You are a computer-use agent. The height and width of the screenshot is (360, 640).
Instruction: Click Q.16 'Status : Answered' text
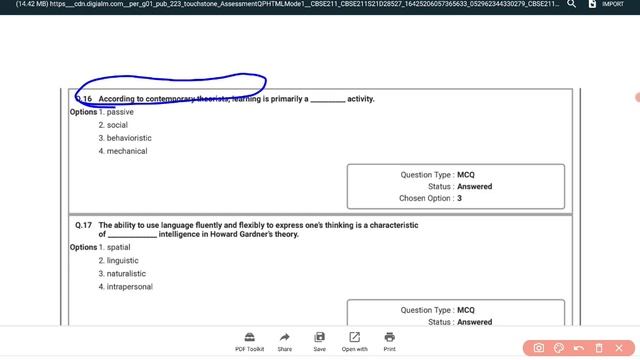[x=460, y=187]
